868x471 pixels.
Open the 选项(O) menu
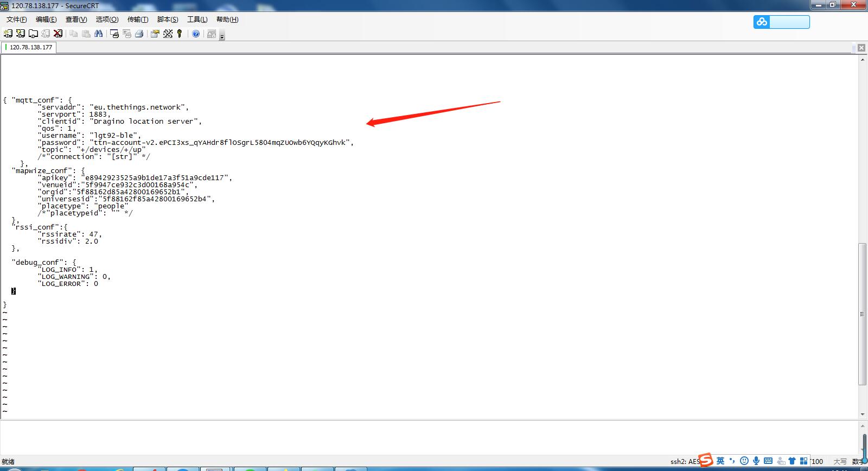tap(107, 19)
